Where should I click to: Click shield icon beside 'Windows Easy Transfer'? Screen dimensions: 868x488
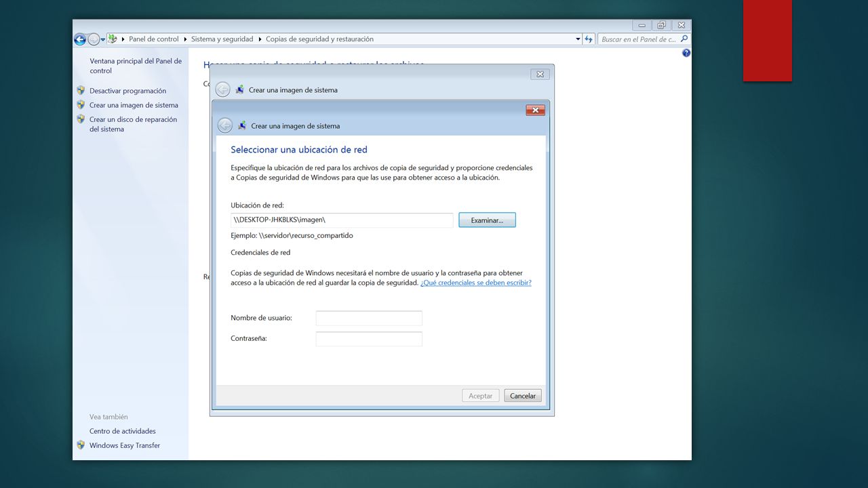click(81, 445)
